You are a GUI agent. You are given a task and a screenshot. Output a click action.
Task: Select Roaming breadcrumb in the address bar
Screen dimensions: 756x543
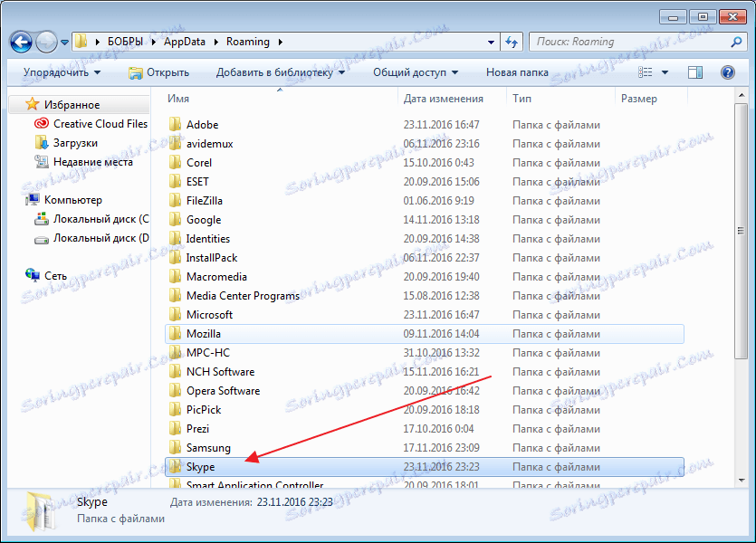(x=248, y=42)
